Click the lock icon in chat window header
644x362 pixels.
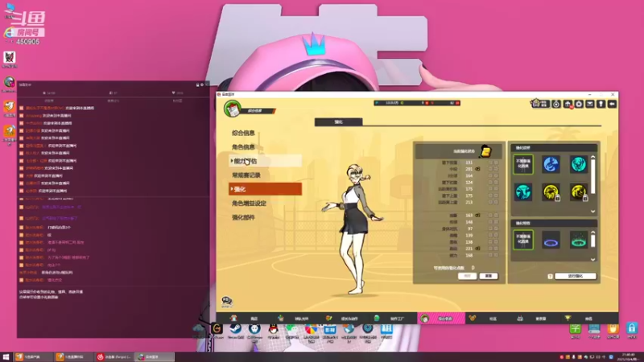click(x=197, y=84)
